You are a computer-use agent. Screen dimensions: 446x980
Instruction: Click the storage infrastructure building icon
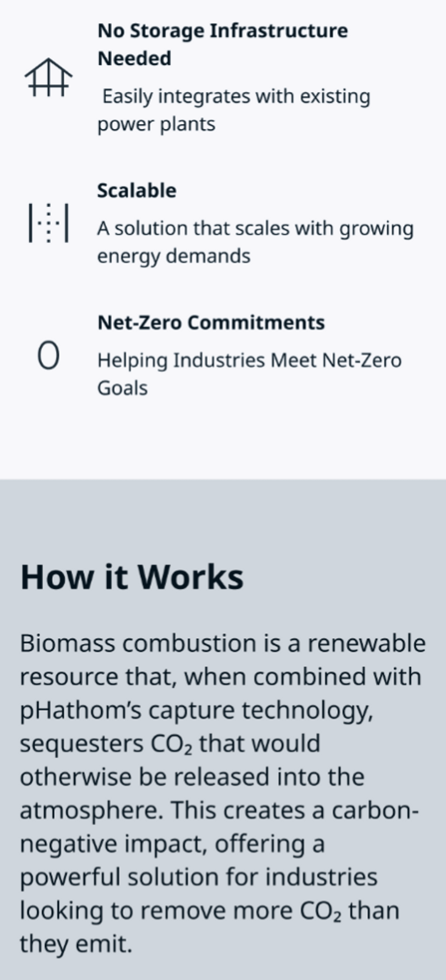click(48, 77)
